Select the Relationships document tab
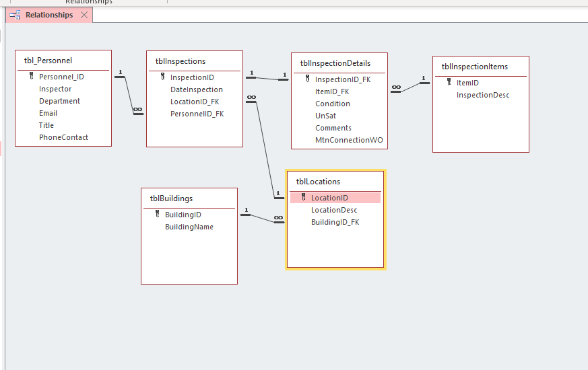This screenshot has height=370, width=588. pyautogui.click(x=49, y=15)
